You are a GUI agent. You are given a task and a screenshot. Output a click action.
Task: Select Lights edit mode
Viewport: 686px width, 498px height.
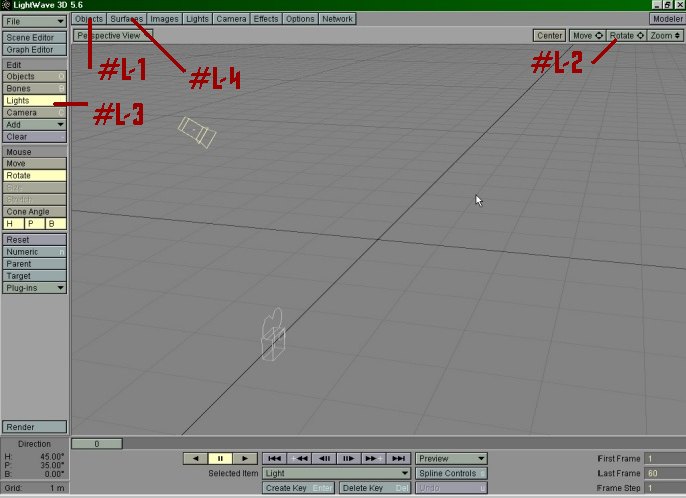35,101
